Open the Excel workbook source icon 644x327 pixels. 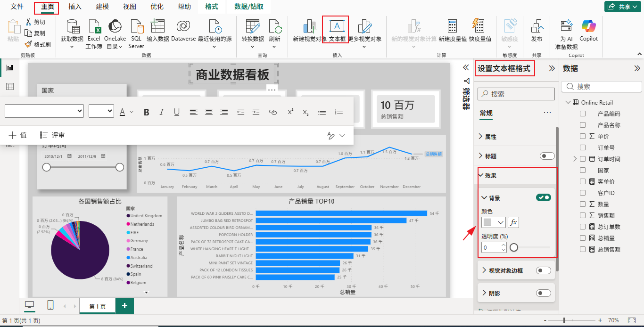[94, 27]
